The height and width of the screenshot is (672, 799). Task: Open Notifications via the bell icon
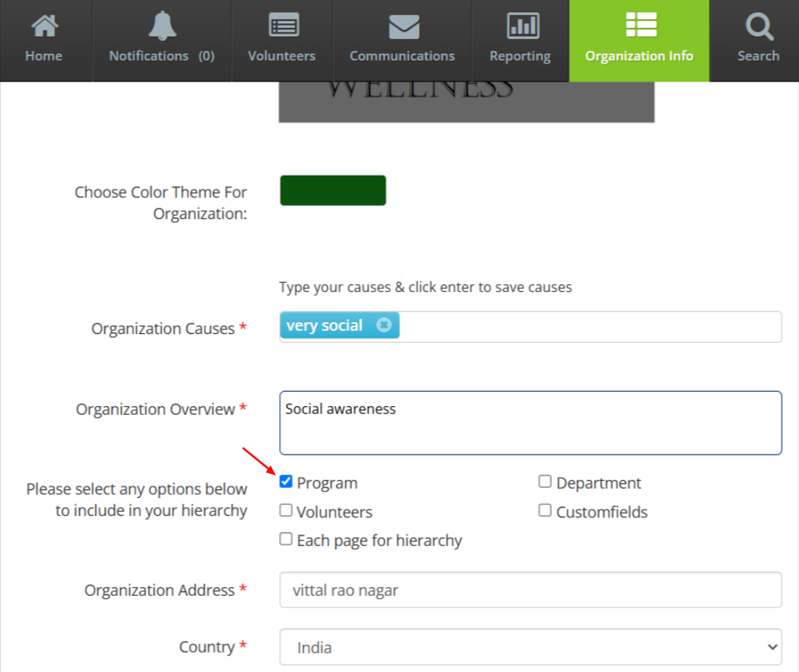162,25
